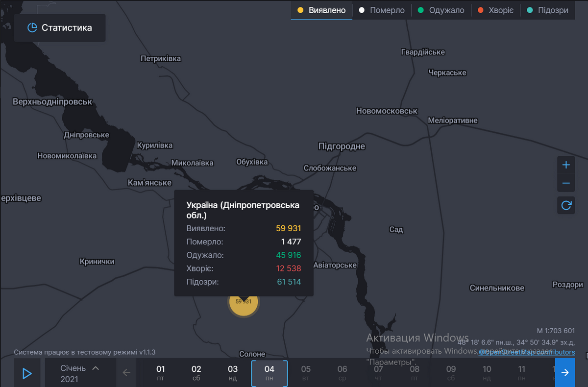Zoom out the map with minus icon
Screen dimensions: 588x387
(566, 183)
